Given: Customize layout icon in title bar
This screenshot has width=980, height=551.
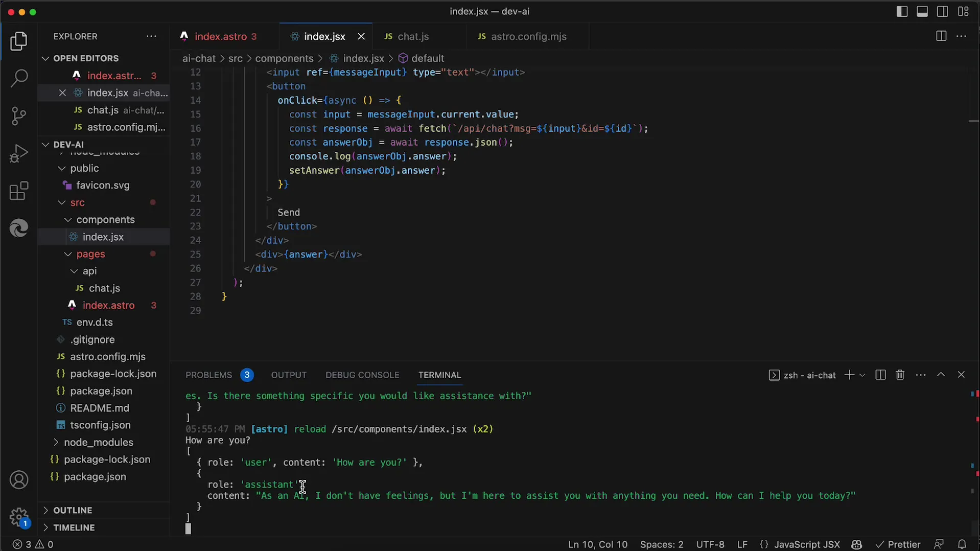Looking at the screenshot, I should click(x=963, y=11).
